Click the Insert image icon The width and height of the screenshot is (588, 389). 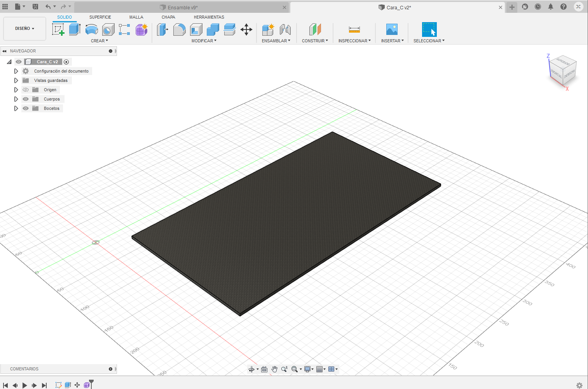[392, 30]
